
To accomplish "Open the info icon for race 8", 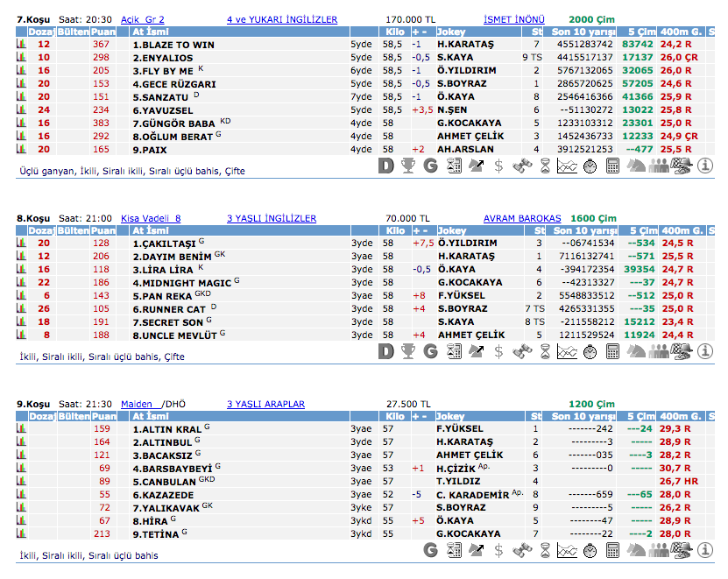I will pyautogui.click(x=704, y=351).
